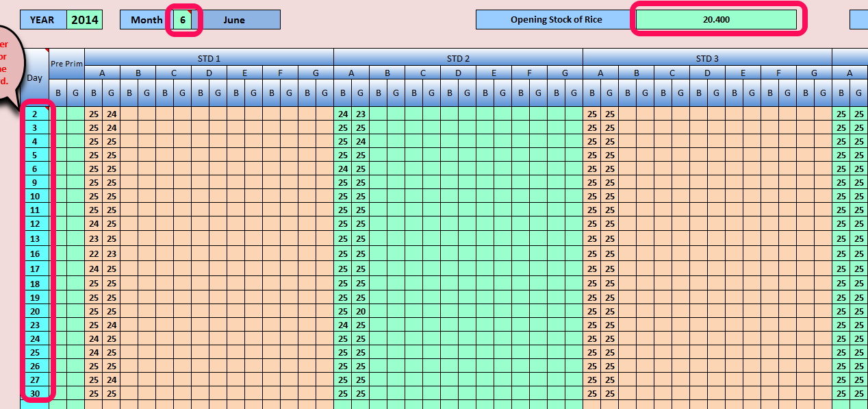Screen dimensions: 868x409
Task: Select the year cell showing 2014
Action: point(85,20)
